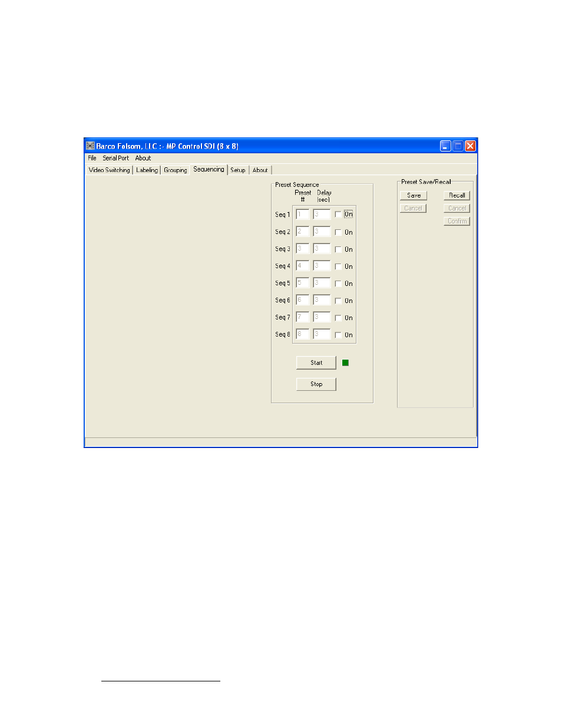Screen dimensions: 562x728
Task: Click the Seq 3 Delay field
Action: [x=322, y=248]
